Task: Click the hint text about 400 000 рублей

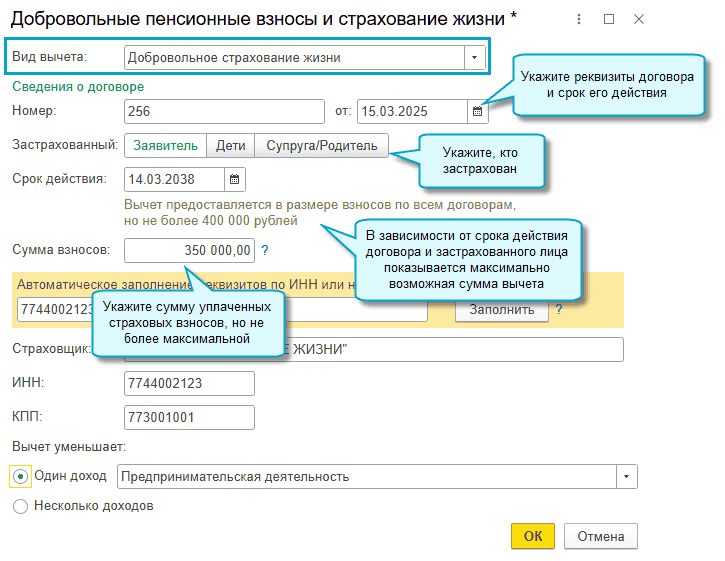Action: [319, 212]
